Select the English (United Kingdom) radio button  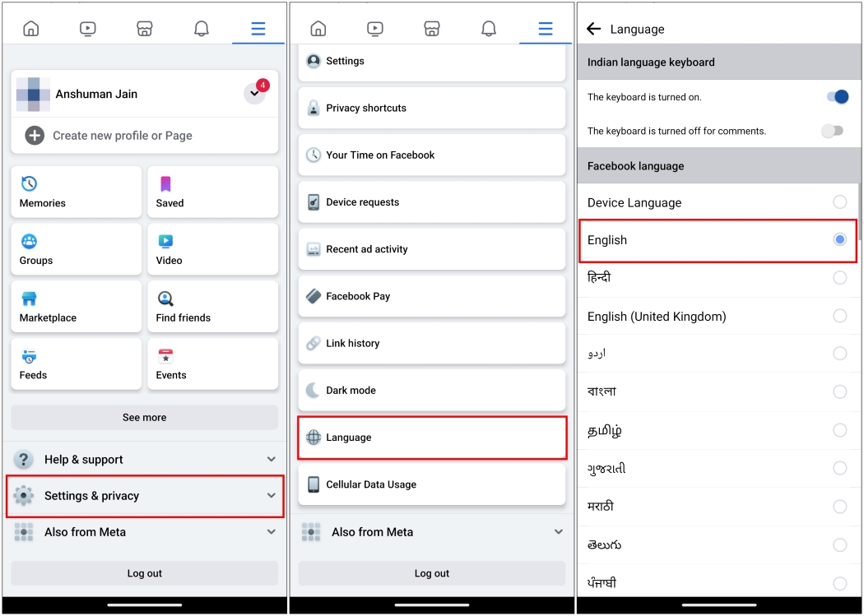point(839,316)
